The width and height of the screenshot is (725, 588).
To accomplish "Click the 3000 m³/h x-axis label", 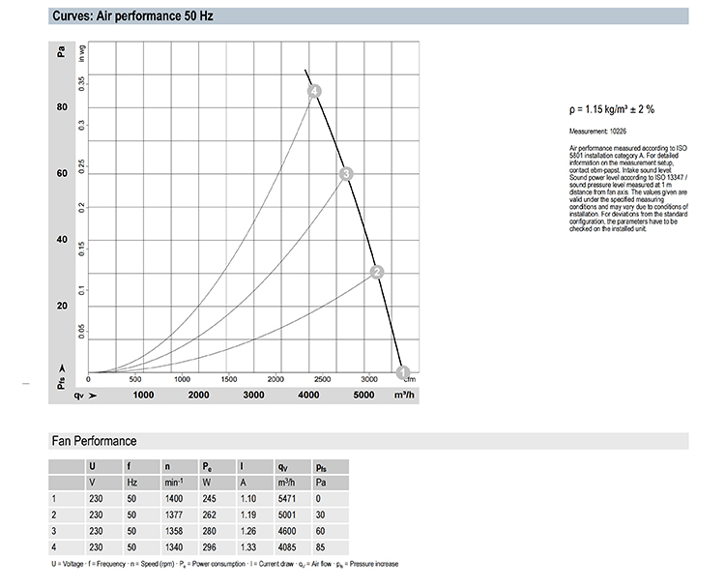I will click(x=254, y=396).
